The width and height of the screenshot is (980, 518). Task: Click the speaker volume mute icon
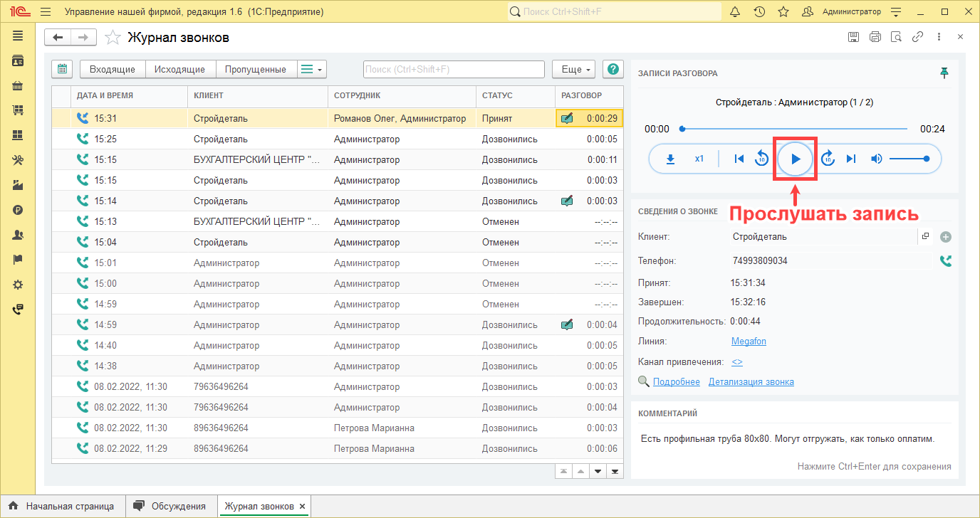point(876,159)
